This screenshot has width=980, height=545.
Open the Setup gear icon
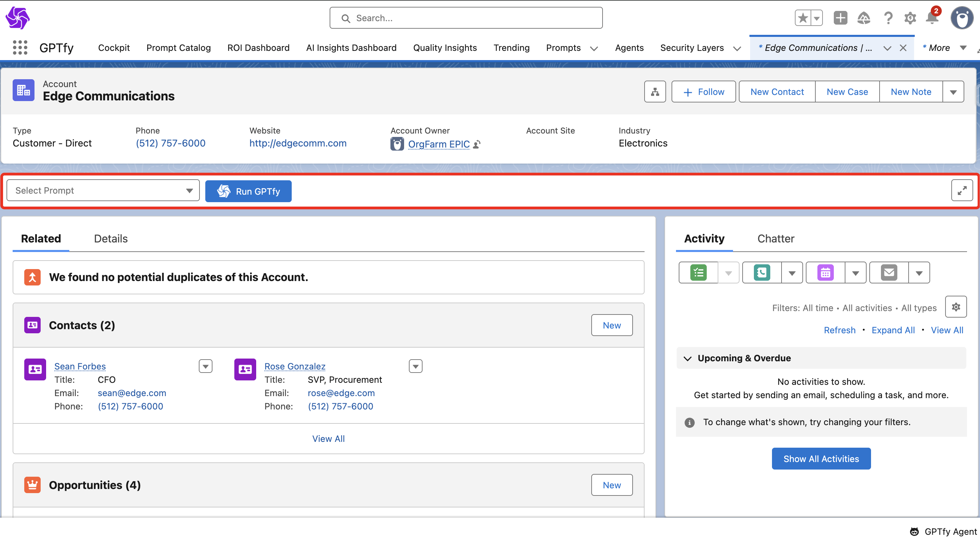(910, 18)
